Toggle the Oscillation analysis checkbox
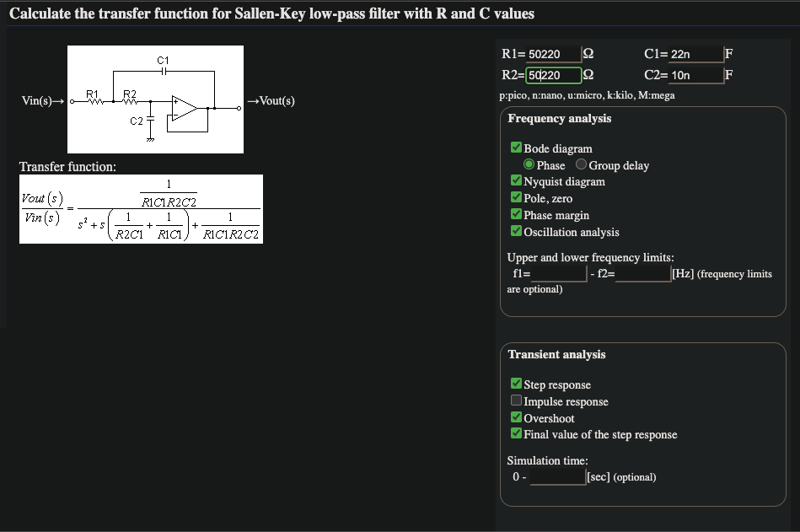 tap(517, 232)
